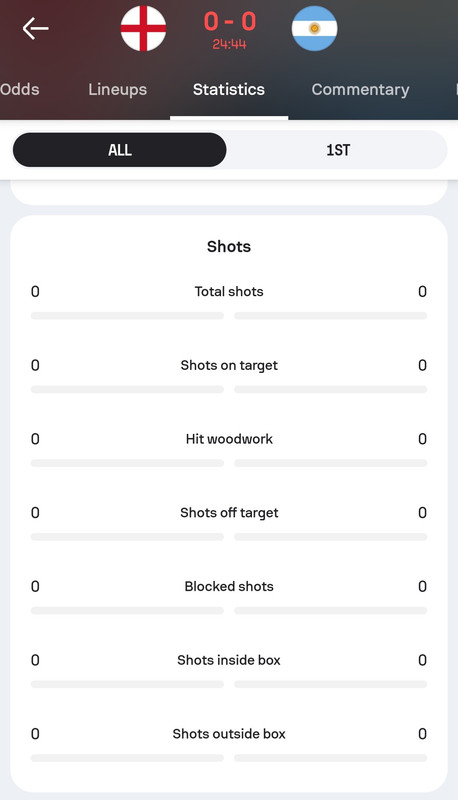This screenshot has width=458, height=800.
Task: Click the Shots outside box label
Action: [229, 734]
